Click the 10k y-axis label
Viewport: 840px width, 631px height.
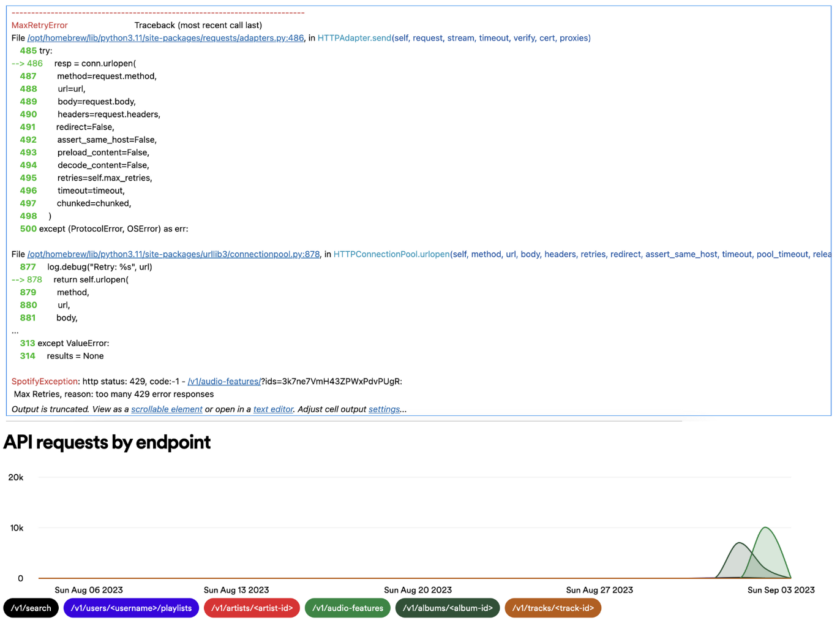[x=17, y=527]
